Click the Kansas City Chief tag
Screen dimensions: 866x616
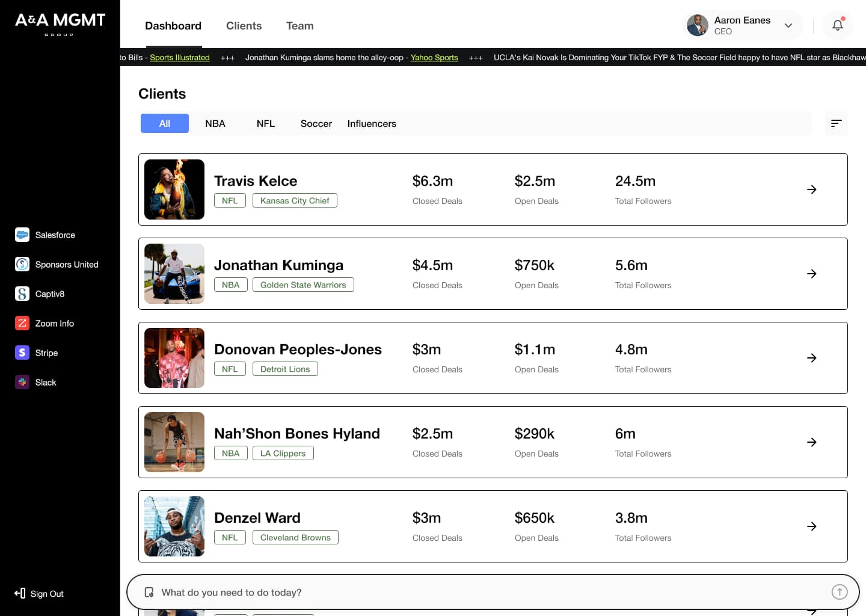295,200
